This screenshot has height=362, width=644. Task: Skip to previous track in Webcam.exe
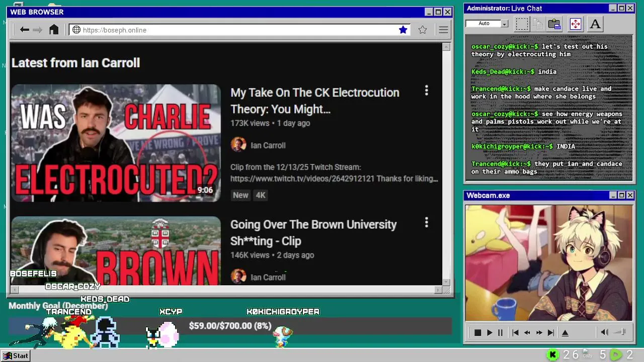point(515,333)
